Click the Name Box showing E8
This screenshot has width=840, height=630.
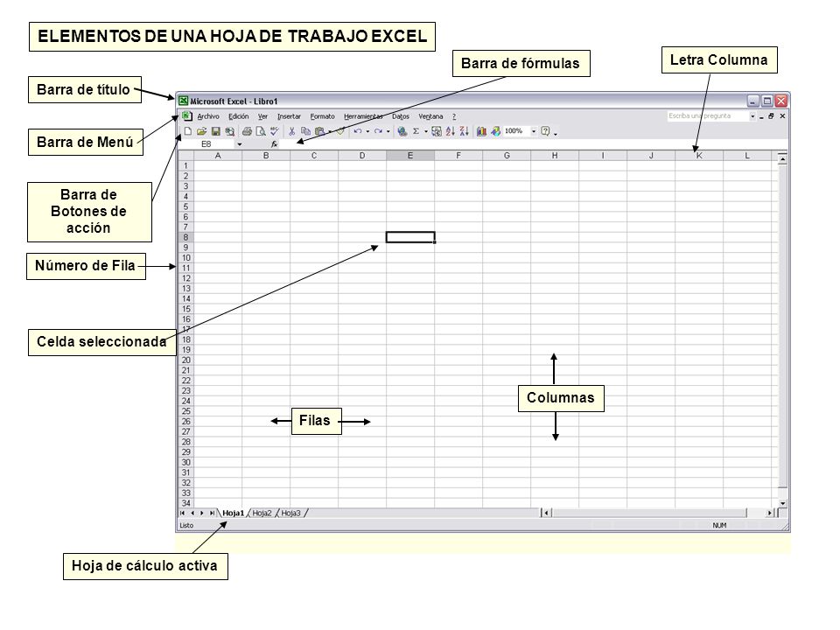(206, 144)
